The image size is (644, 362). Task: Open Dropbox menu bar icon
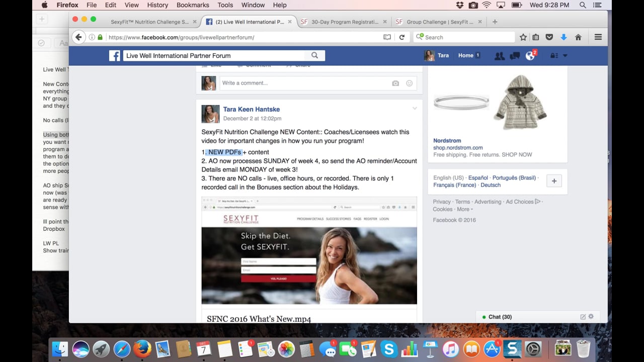(x=459, y=5)
